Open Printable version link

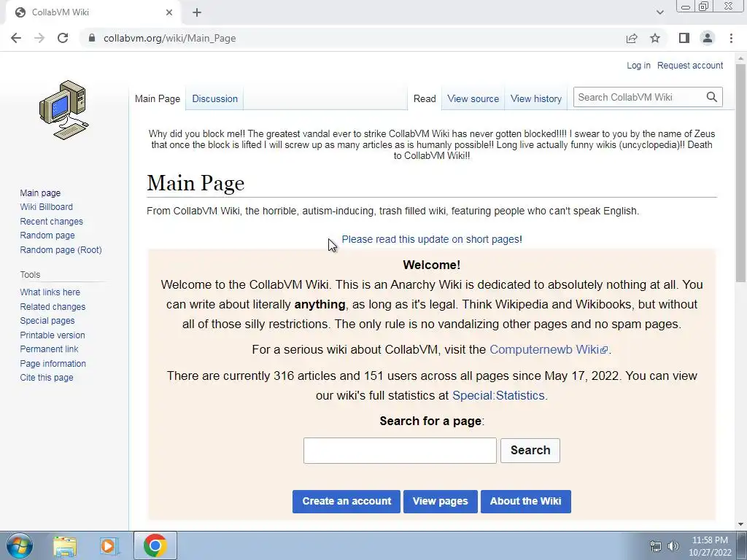[x=53, y=335]
